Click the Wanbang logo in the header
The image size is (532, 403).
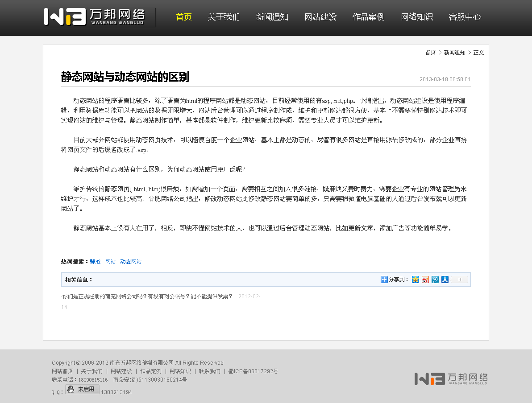(94, 16)
